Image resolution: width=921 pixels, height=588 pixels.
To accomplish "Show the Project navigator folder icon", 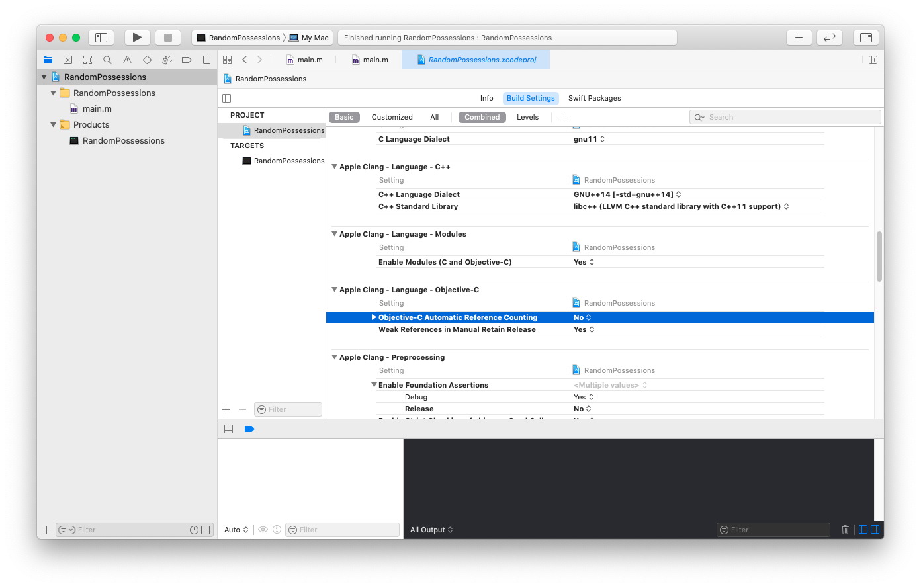I will coord(48,60).
